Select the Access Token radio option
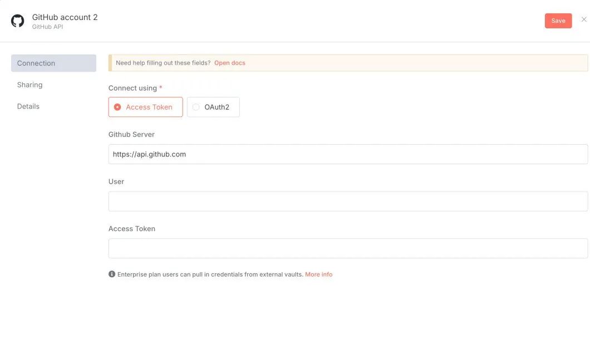The height and width of the screenshot is (364, 590). (146, 107)
